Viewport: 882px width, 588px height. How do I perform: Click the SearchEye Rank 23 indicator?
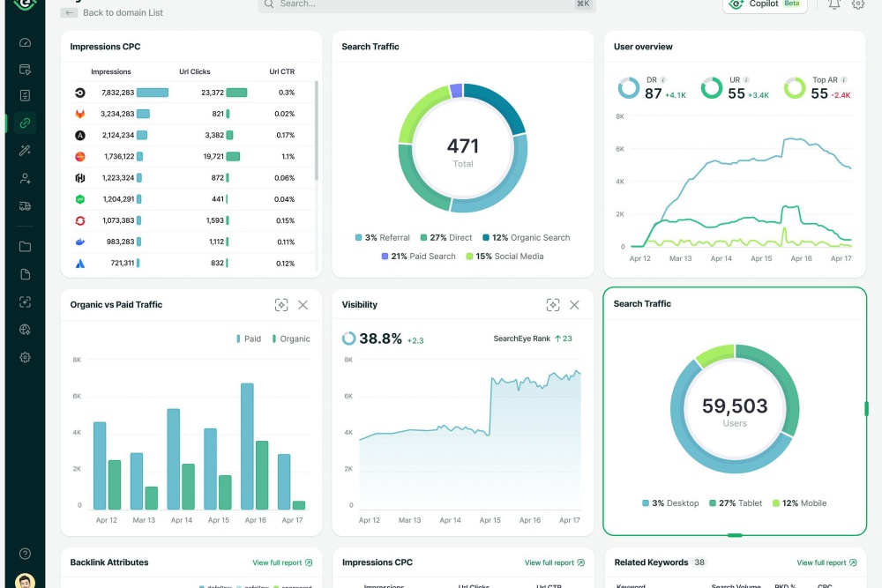[x=533, y=339]
